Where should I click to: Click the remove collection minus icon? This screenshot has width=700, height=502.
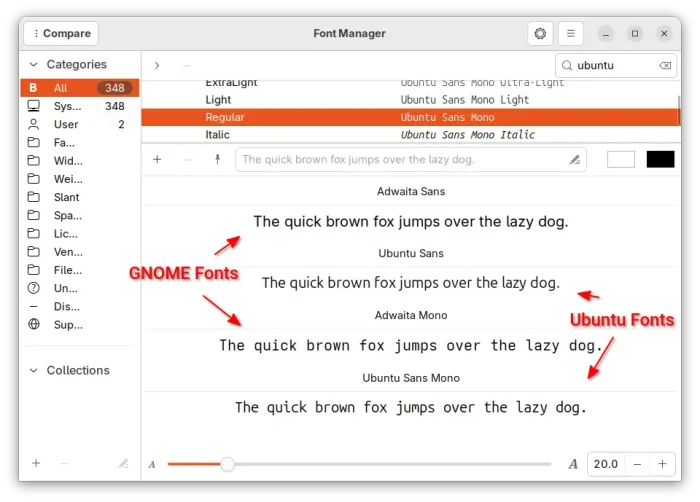[64, 464]
